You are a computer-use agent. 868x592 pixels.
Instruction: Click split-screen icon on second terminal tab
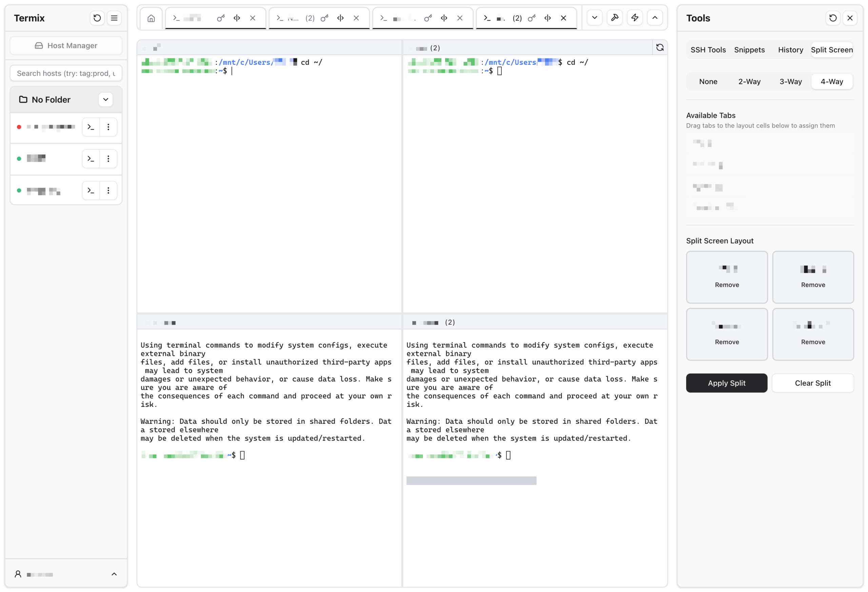click(x=340, y=18)
